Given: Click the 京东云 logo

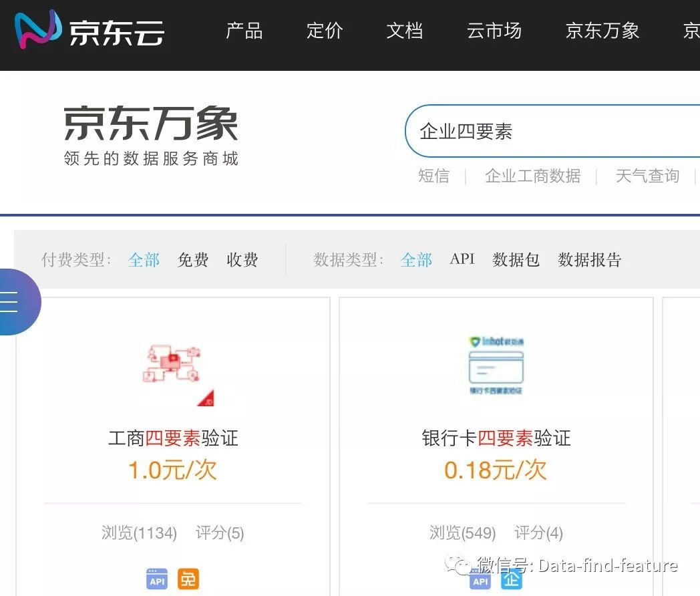Looking at the screenshot, I should [x=90, y=30].
